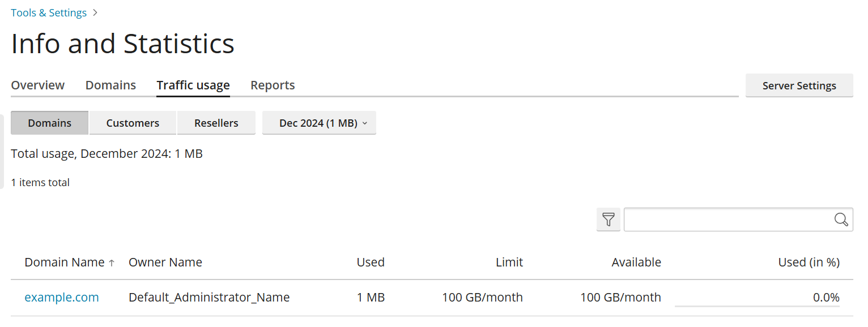Switch to the Customers view
This screenshot has width=868, height=327.
132,123
